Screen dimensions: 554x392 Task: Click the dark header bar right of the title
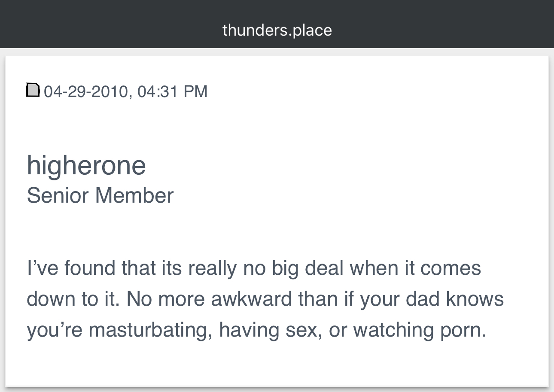click(x=443, y=24)
